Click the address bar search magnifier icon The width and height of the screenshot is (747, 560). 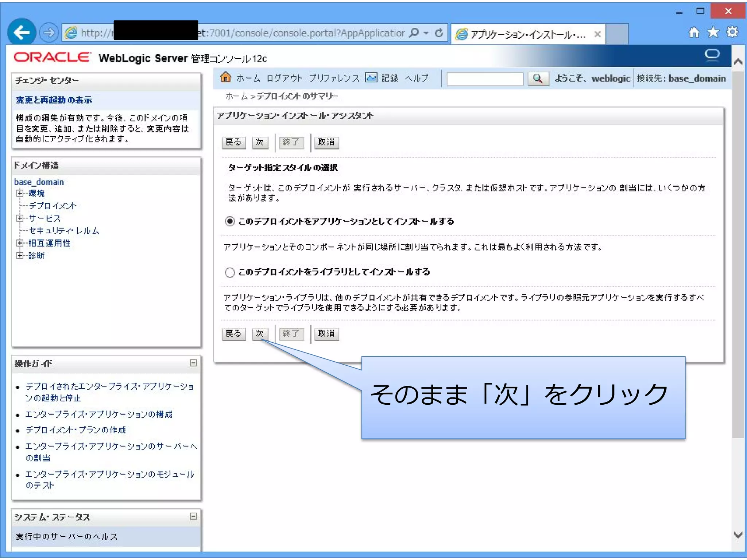point(414,33)
